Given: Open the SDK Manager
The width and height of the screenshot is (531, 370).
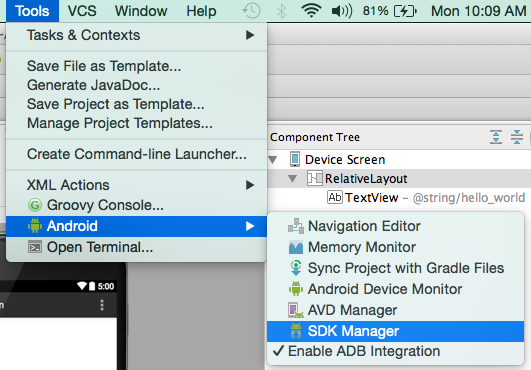Looking at the screenshot, I should 395,331.
